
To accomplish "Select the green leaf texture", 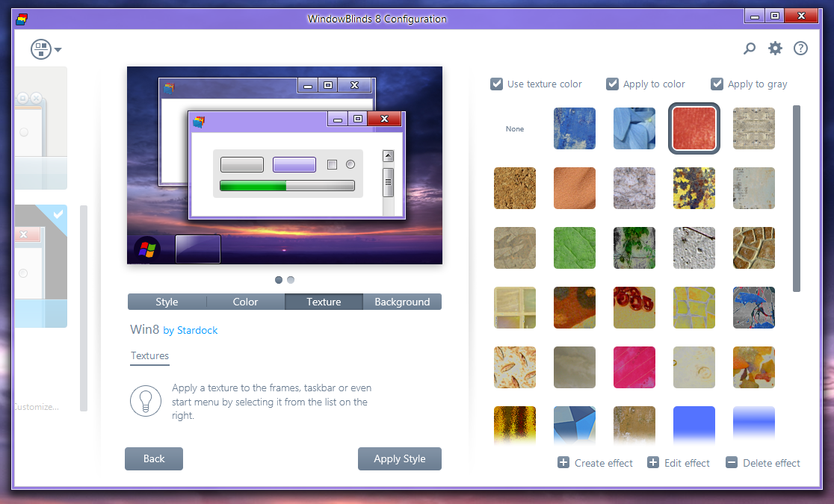I will coord(575,248).
